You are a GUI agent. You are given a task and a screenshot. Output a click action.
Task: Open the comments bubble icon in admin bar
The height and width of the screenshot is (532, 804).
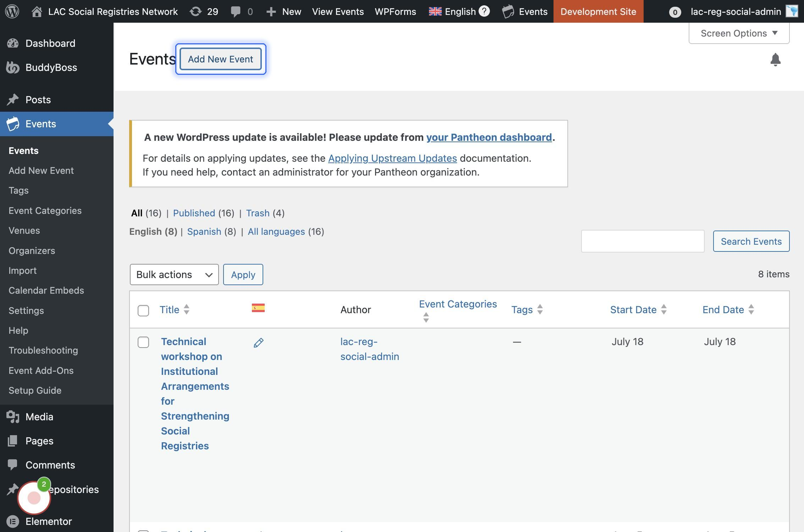pyautogui.click(x=236, y=11)
